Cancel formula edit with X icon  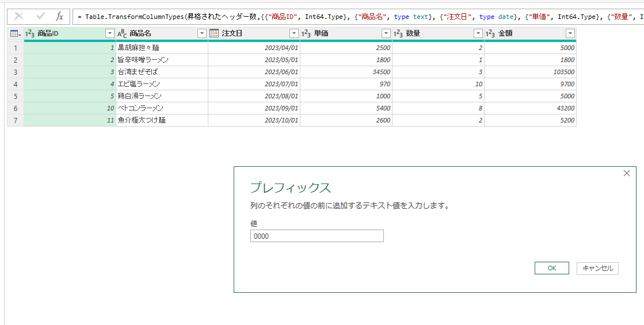(x=19, y=17)
